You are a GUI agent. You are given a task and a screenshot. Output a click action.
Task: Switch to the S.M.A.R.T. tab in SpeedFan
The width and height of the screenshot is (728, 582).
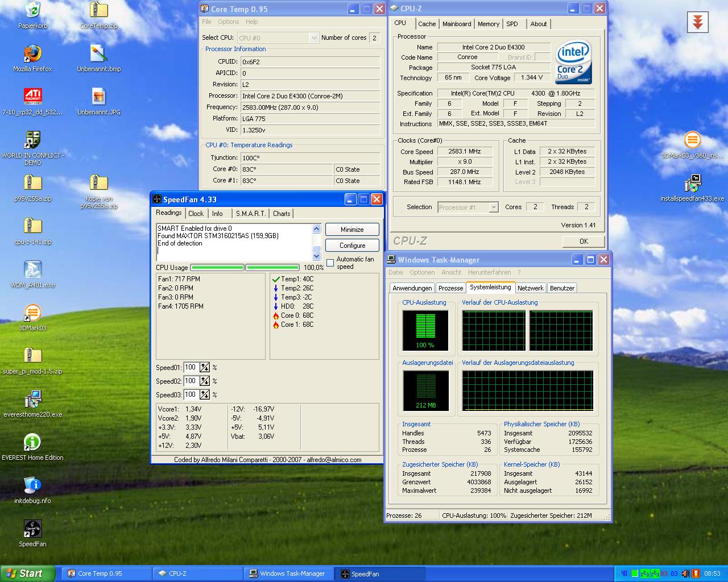pos(251,214)
